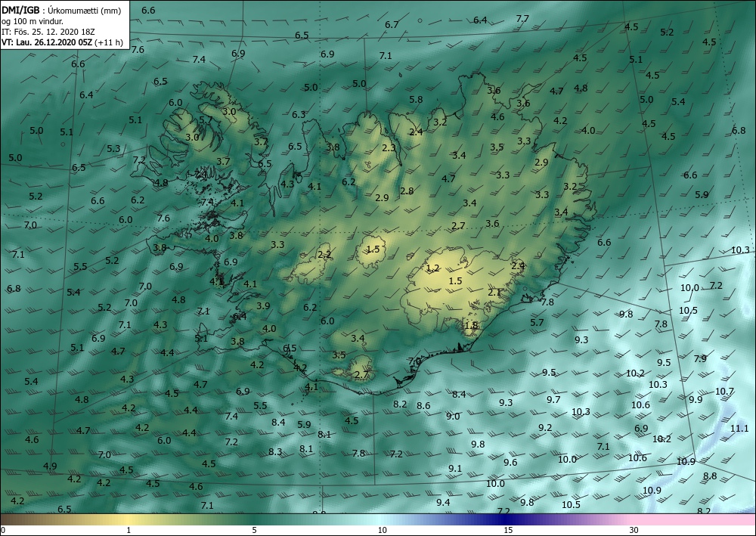Click the '9.9' value on the map
This screenshot has width=756, height=536.
696,400
